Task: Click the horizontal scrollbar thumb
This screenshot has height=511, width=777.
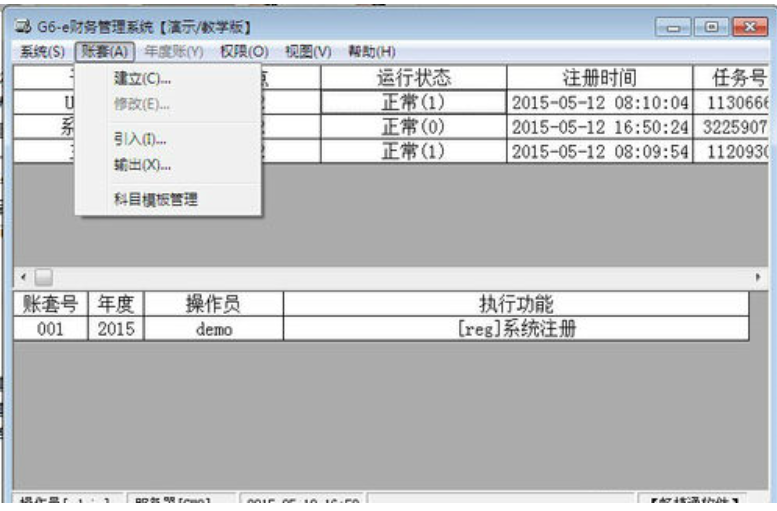Action: (x=44, y=277)
